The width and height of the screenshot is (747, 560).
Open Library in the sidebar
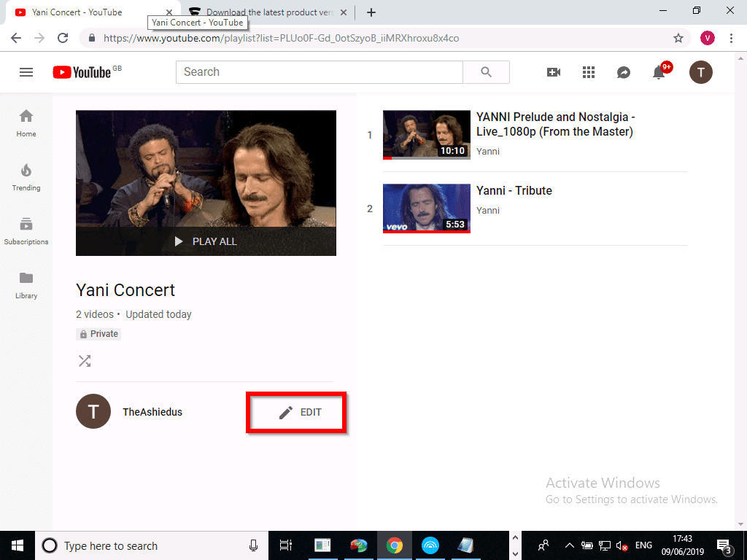point(26,285)
